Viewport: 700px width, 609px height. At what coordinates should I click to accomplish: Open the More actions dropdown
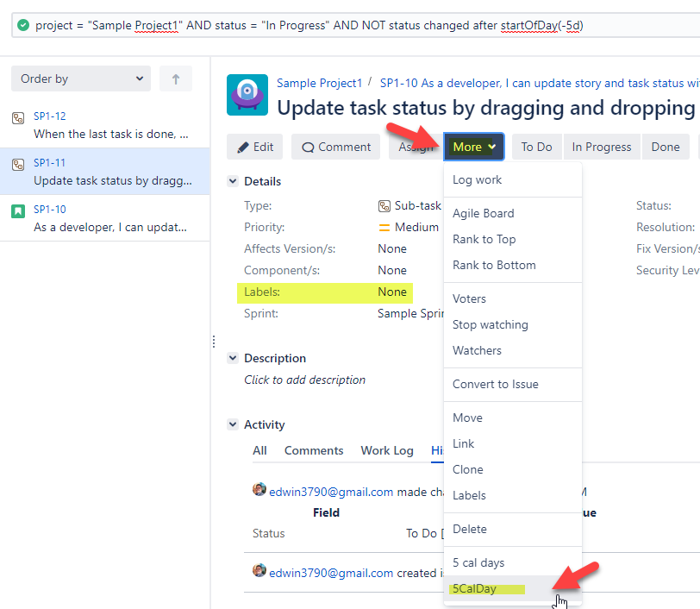473,147
